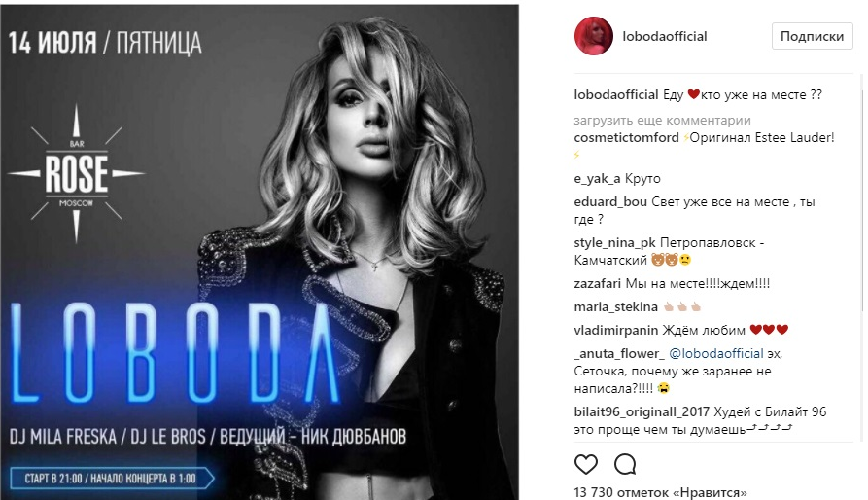Open cosmetictomford commenter profile
868x500 pixels.
coord(626,137)
